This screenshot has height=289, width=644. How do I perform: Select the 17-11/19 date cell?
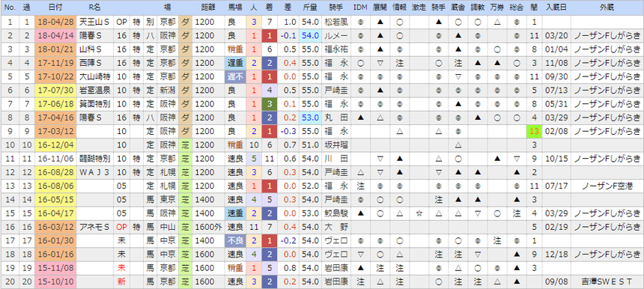tap(56, 63)
